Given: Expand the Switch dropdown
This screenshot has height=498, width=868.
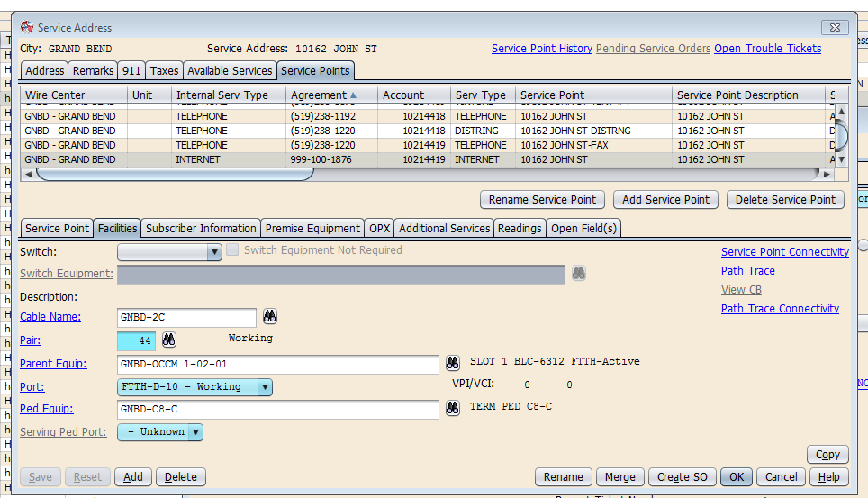Looking at the screenshot, I should click(214, 253).
